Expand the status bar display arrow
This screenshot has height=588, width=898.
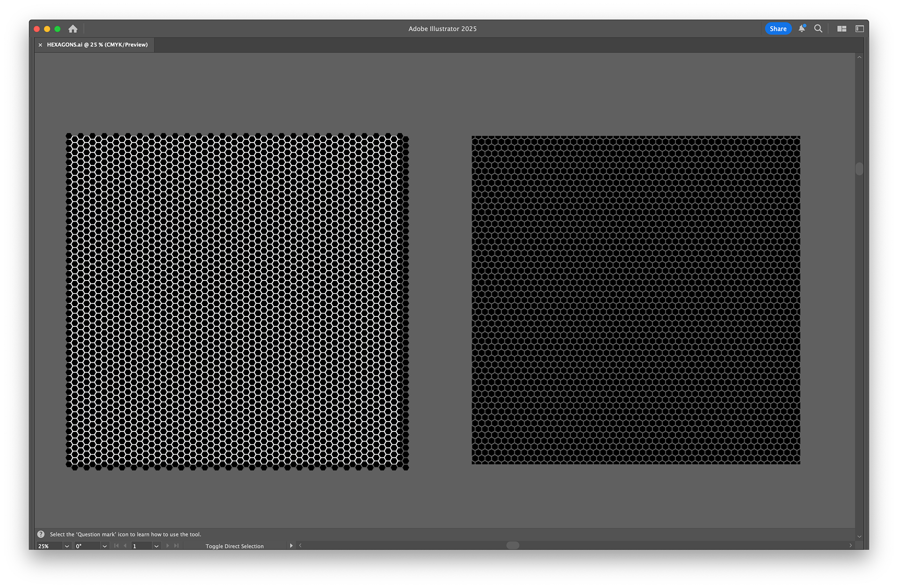pyautogui.click(x=291, y=545)
